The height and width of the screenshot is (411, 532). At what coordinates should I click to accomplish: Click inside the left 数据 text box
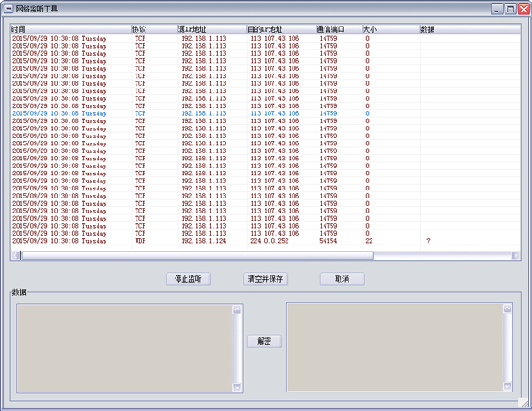(x=124, y=347)
